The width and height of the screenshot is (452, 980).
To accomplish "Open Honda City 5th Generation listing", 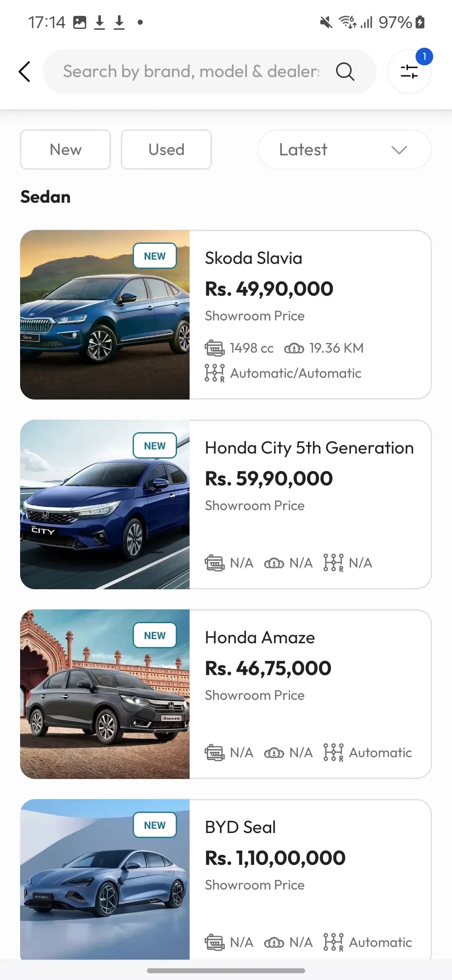I will point(309,448).
